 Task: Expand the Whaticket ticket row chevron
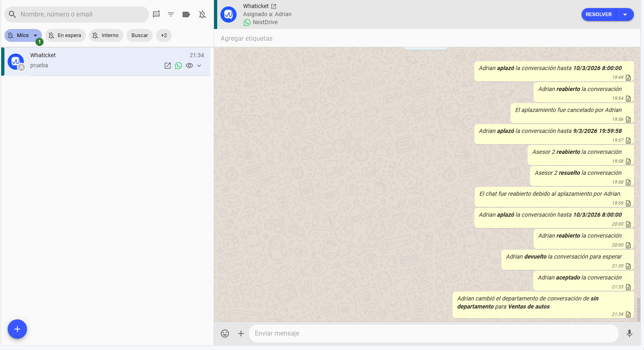199,66
